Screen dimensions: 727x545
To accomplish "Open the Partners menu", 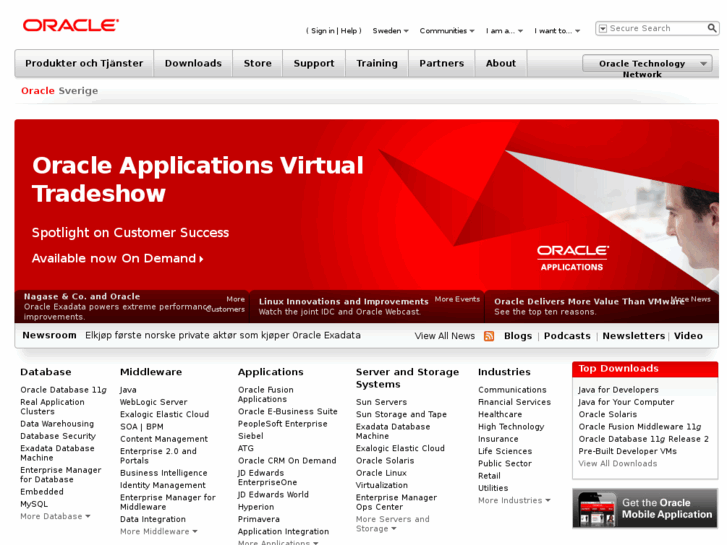I will click(x=441, y=63).
